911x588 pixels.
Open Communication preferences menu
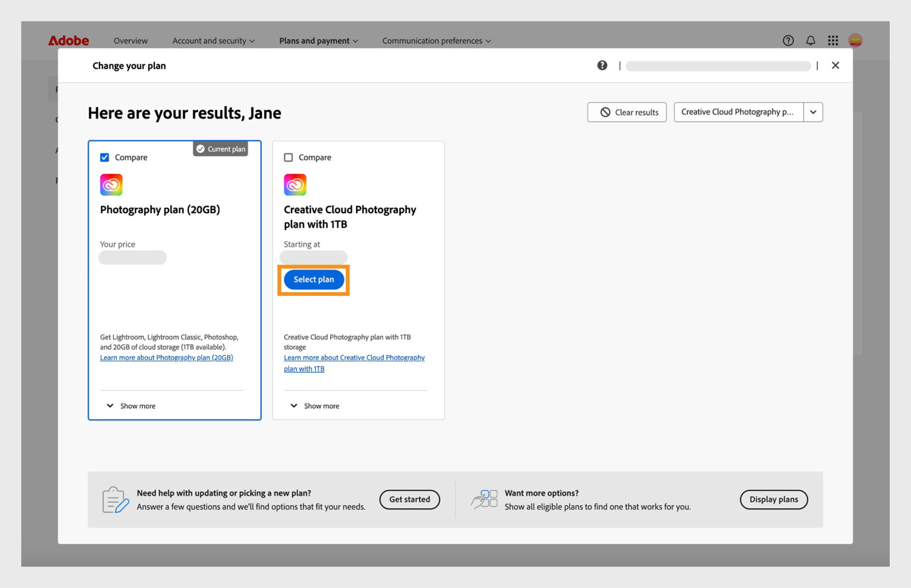[437, 41]
